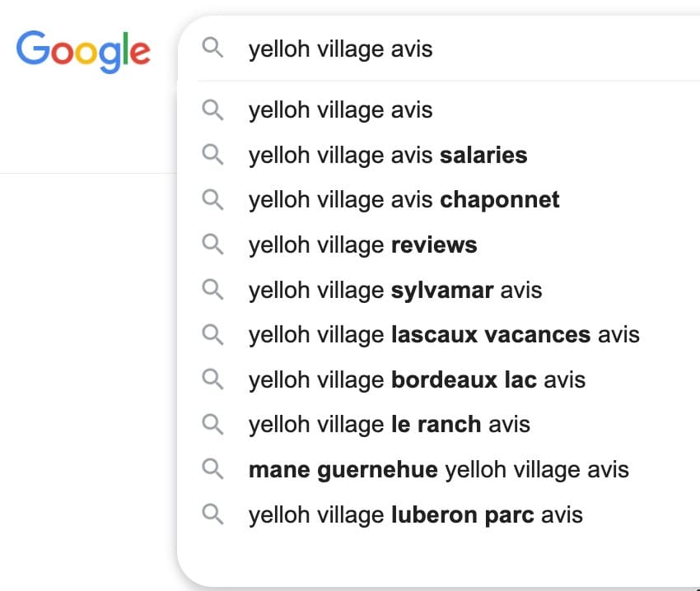Click the Google logo
This screenshot has height=591, width=700.
point(83,49)
